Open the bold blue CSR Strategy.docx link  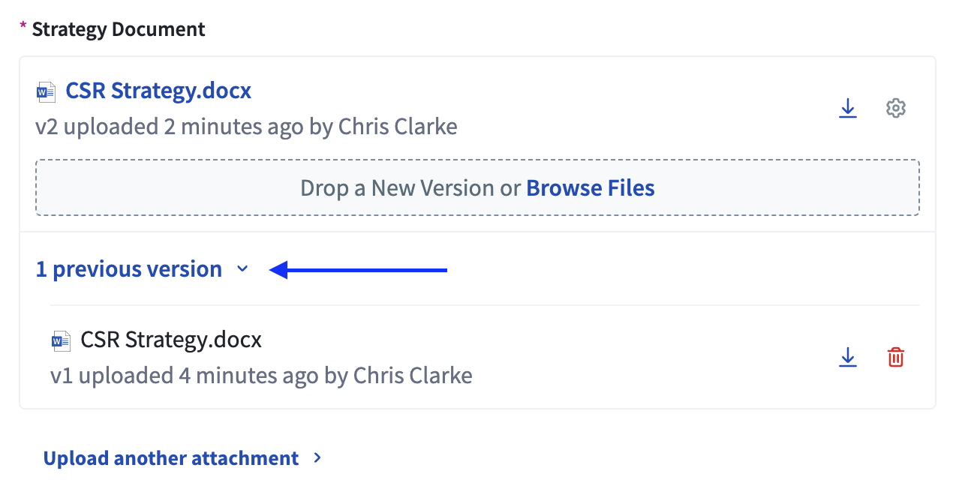[x=158, y=91]
